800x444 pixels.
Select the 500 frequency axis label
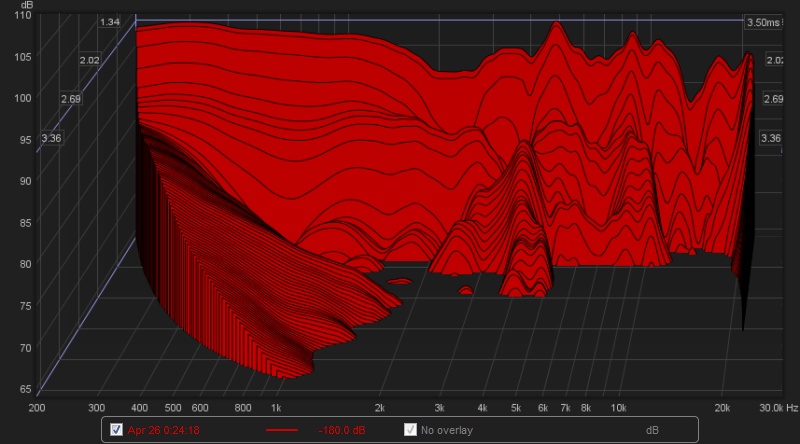173,408
